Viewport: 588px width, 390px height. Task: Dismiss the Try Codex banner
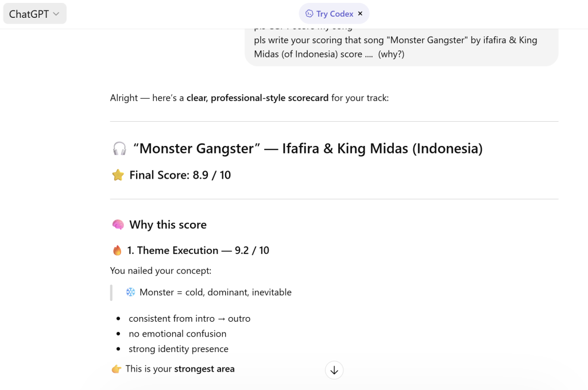pyautogui.click(x=360, y=14)
